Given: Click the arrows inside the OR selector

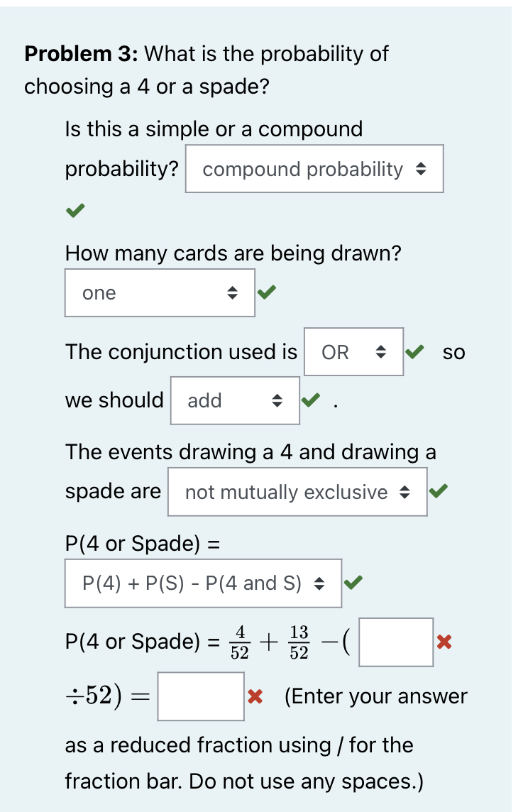Looking at the screenshot, I should [x=381, y=352].
